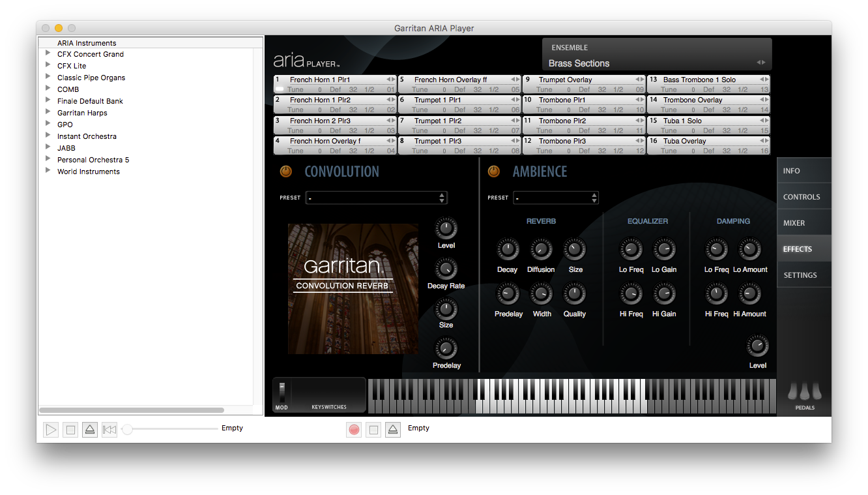Image resolution: width=868 pixels, height=495 pixels.
Task: Expand the Garritan Harps folder
Action: [x=48, y=112]
